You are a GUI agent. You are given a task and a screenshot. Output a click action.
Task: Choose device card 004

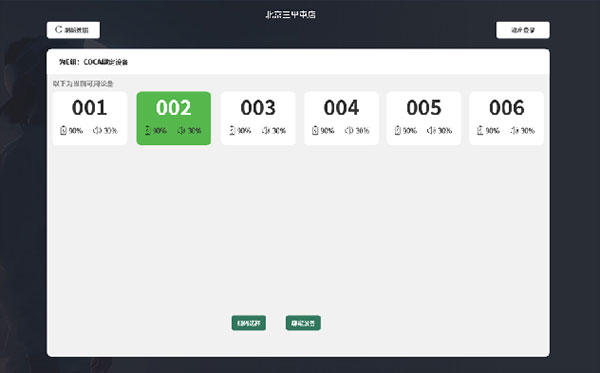coord(341,118)
